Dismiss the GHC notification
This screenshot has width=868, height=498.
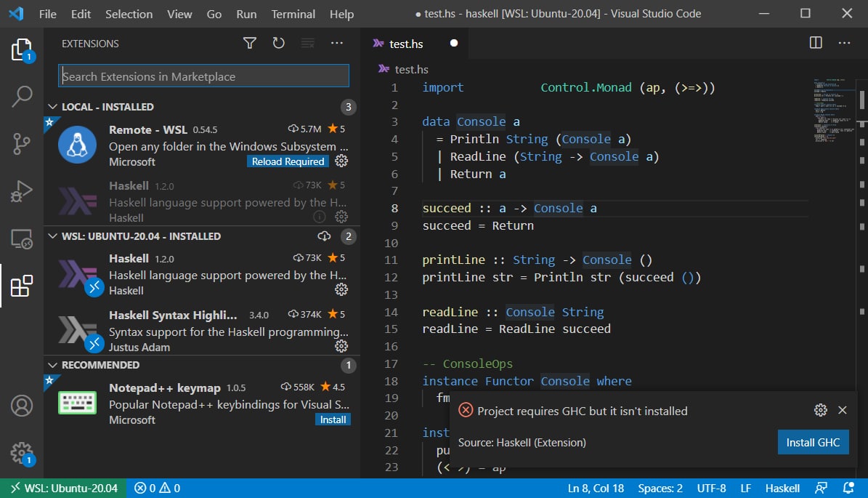point(843,410)
